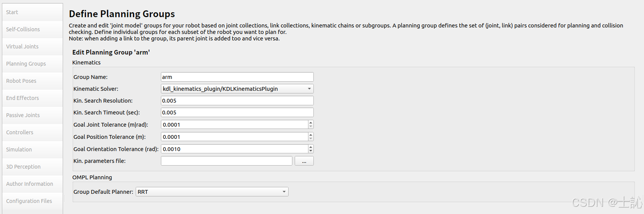Click the Kin. Search Timeout field
The height and width of the screenshot is (214, 644).
[237, 113]
